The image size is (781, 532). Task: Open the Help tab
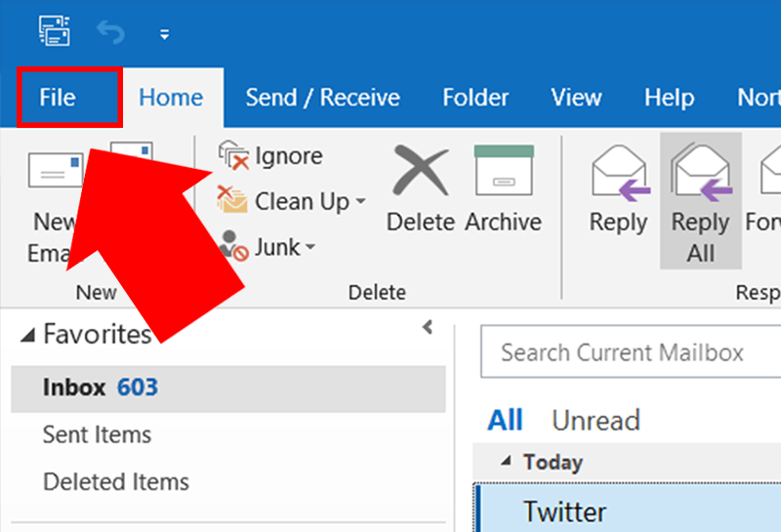(669, 98)
